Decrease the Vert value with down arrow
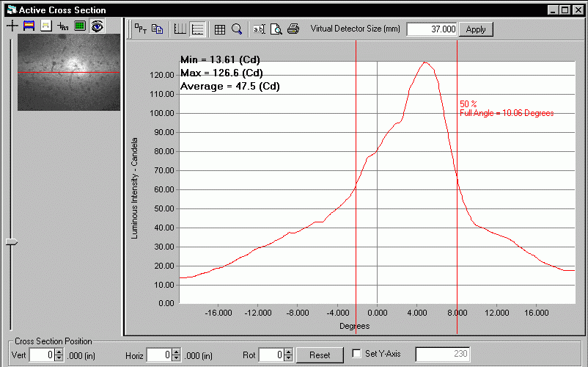Viewport: 588px width, 367px height. point(59,358)
